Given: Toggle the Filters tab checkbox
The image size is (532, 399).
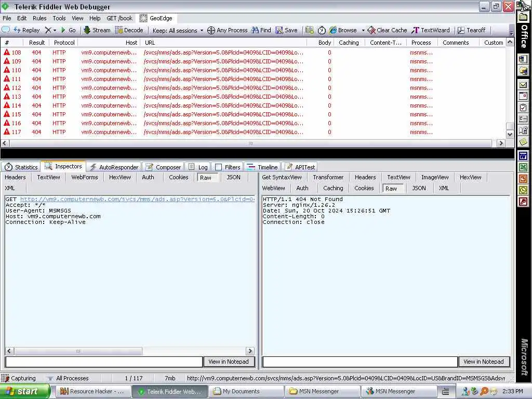Looking at the screenshot, I should coord(219,167).
